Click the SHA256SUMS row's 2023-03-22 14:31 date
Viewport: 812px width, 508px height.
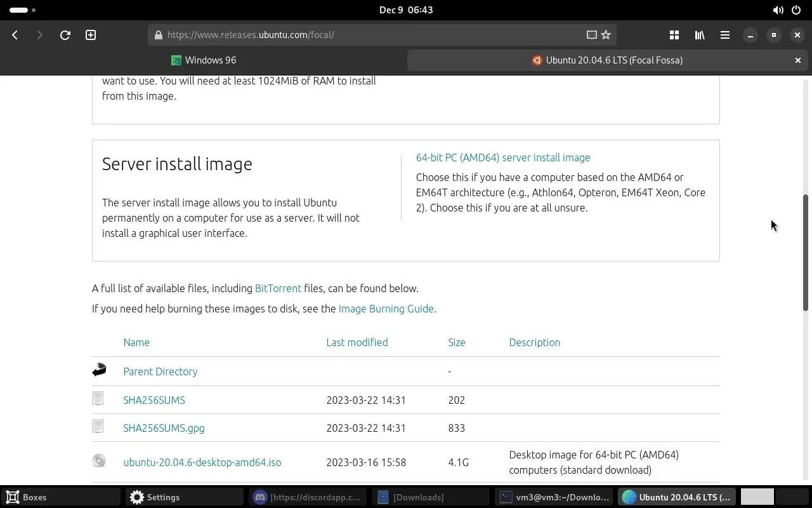coord(366,400)
